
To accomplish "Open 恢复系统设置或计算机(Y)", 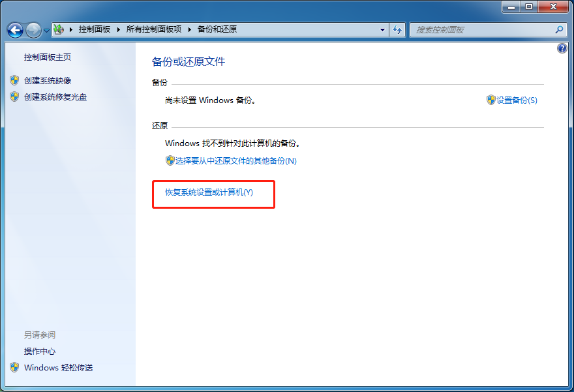I will (208, 194).
